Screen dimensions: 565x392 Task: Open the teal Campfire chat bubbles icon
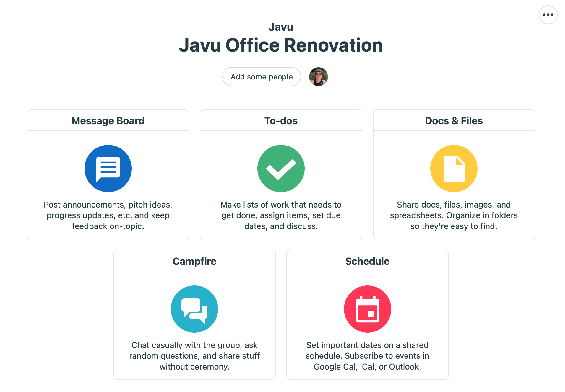coord(194,309)
